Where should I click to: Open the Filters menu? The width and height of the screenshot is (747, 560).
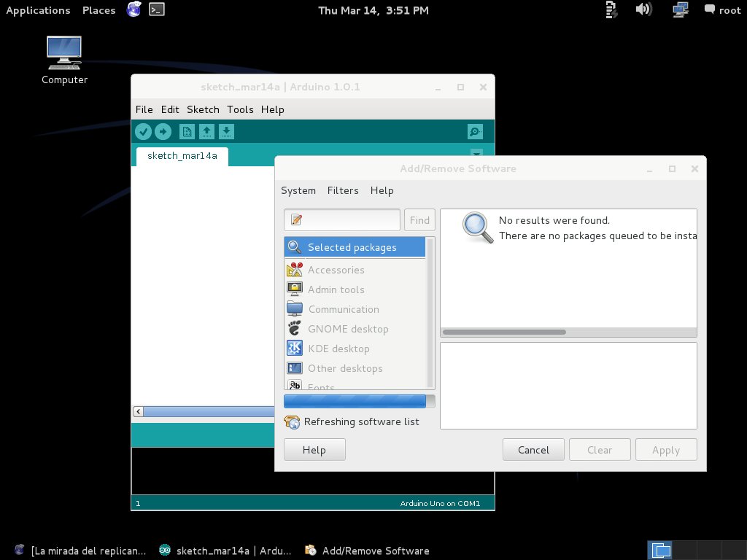(x=343, y=190)
